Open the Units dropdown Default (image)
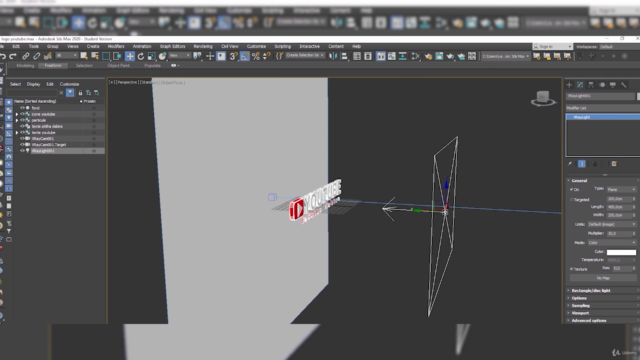 pyautogui.click(x=612, y=224)
